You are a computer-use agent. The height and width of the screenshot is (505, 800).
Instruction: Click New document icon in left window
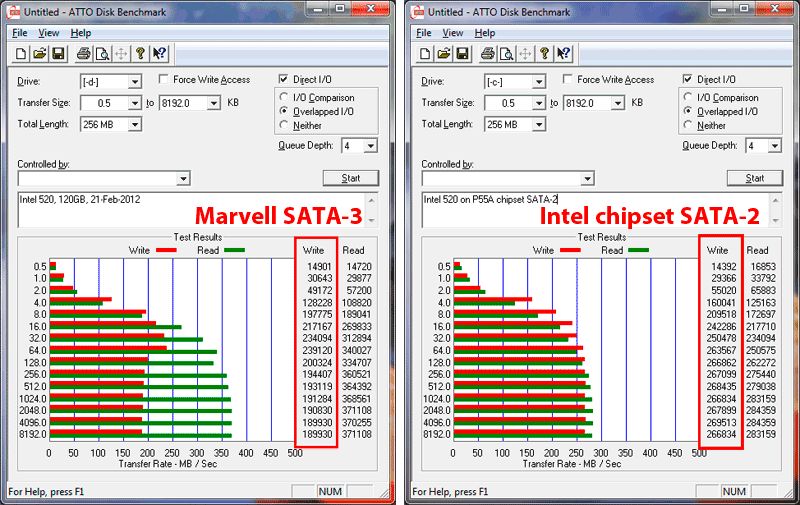pyautogui.click(x=21, y=54)
